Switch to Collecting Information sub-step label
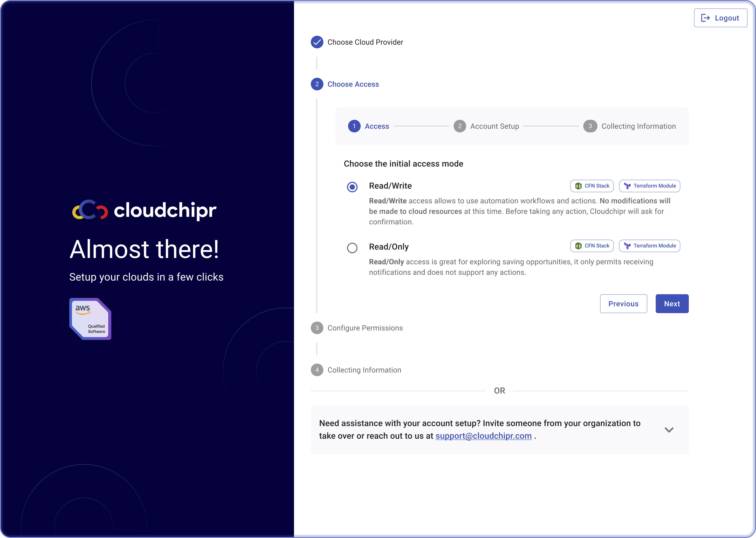 point(638,126)
